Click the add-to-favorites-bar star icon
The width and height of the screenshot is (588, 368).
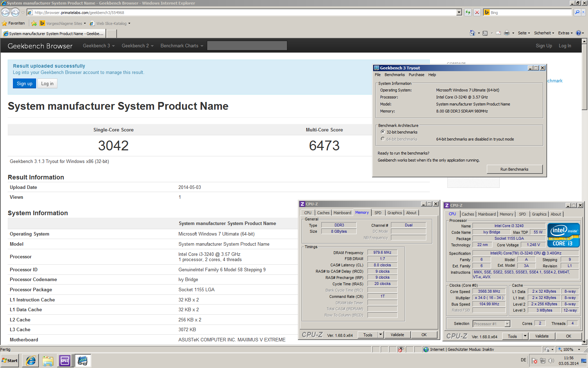[34, 23]
